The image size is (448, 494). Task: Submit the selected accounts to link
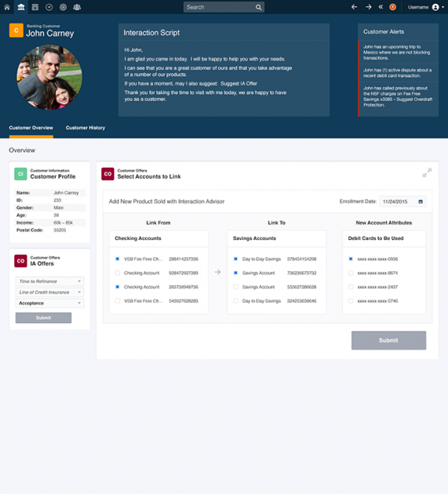click(388, 340)
